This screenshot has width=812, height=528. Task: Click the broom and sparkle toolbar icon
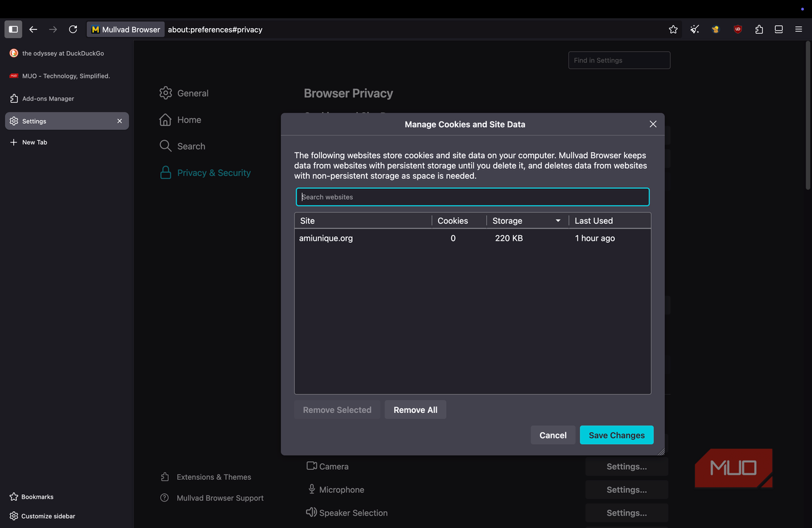[694, 29]
